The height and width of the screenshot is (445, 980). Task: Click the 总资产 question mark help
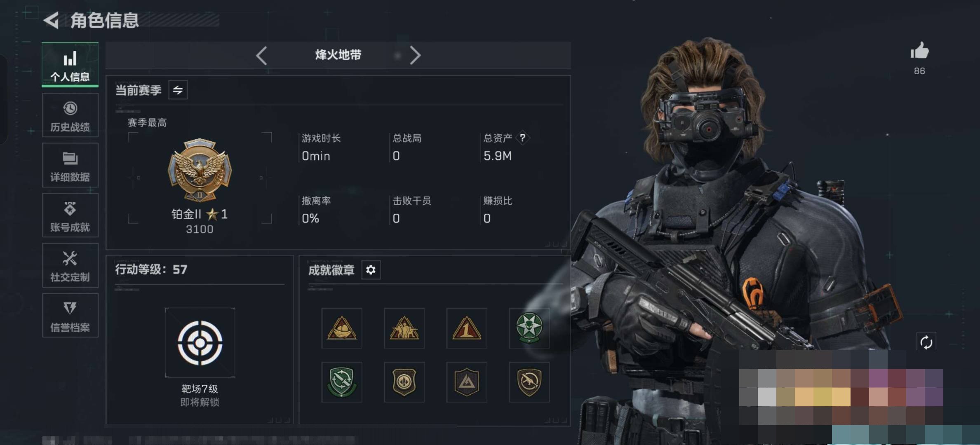pyautogui.click(x=522, y=138)
